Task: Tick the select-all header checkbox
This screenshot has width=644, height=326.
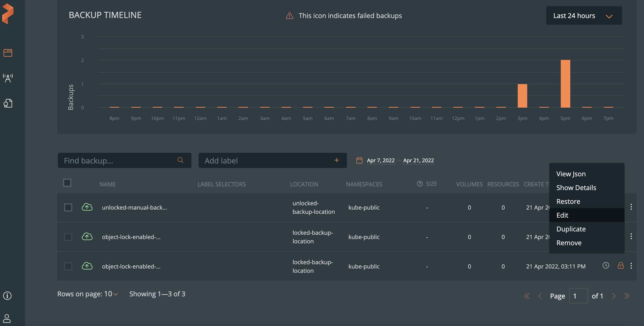Action: point(67,183)
